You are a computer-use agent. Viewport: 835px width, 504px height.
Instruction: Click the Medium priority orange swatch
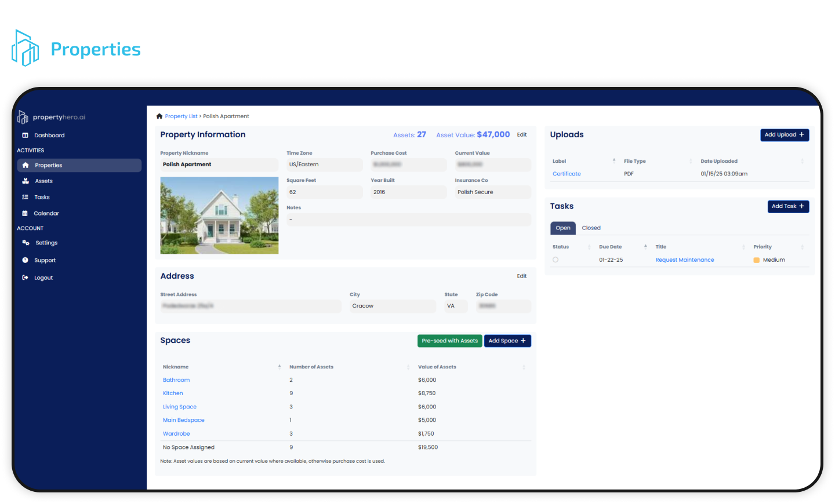756,260
